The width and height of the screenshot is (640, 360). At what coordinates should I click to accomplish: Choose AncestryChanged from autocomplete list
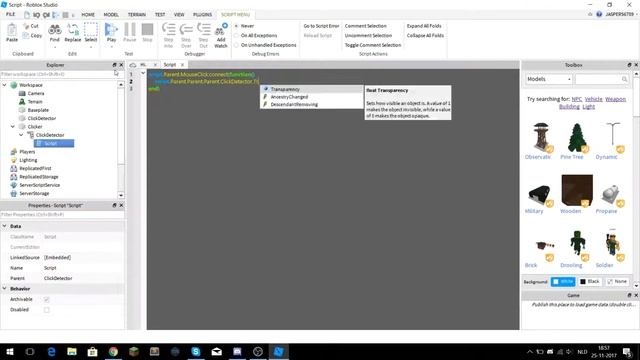click(x=311, y=97)
